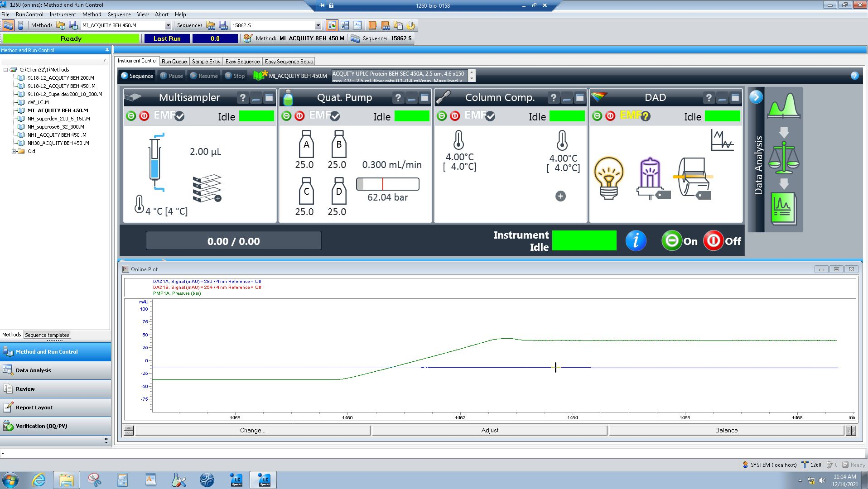Open the RunControl menu
Screen dimensions: 868x489
(29, 14)
